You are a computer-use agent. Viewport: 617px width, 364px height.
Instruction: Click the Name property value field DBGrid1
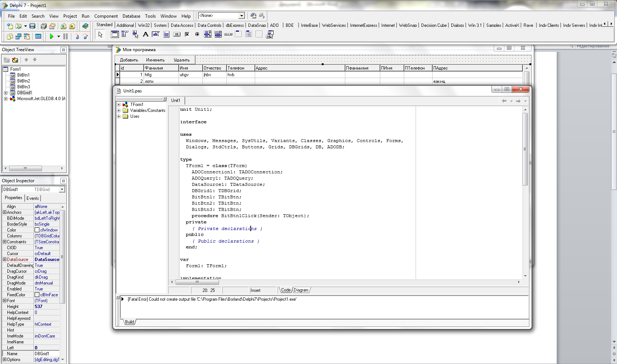(47, 354)
